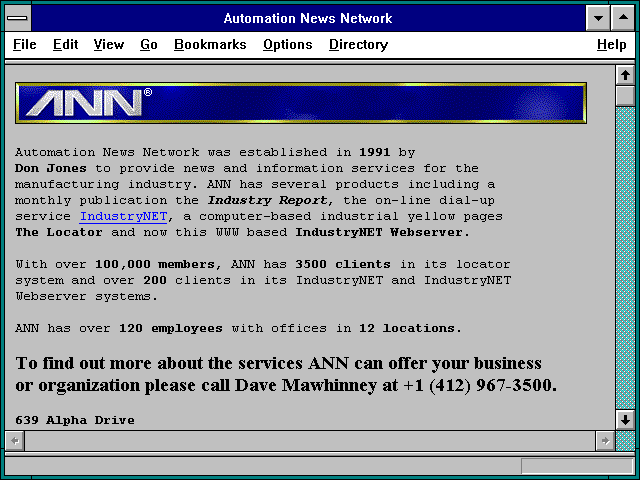Click the '100,000 members' text
The width and height of the screenshot is (640, 480).
pyautogui.click(x=155, y=264)
